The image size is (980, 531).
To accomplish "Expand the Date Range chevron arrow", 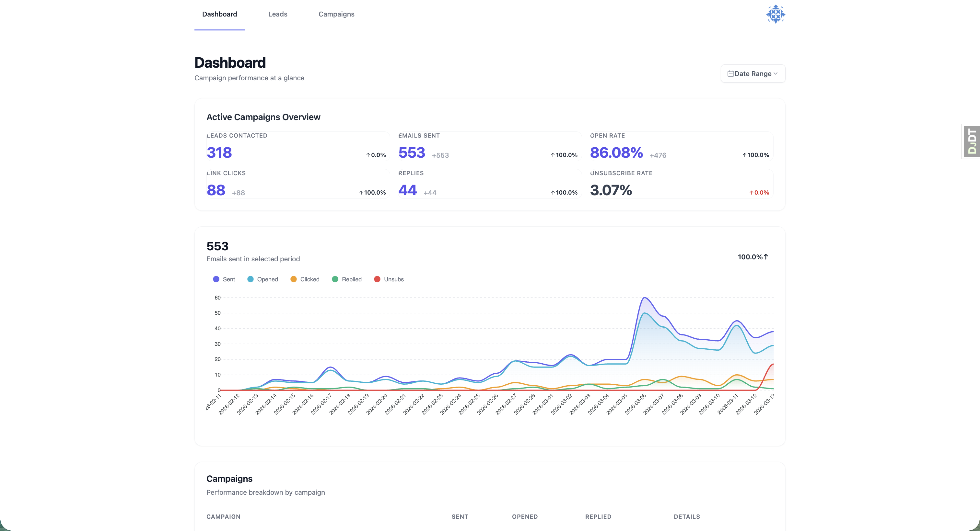I will pos(776,73).
